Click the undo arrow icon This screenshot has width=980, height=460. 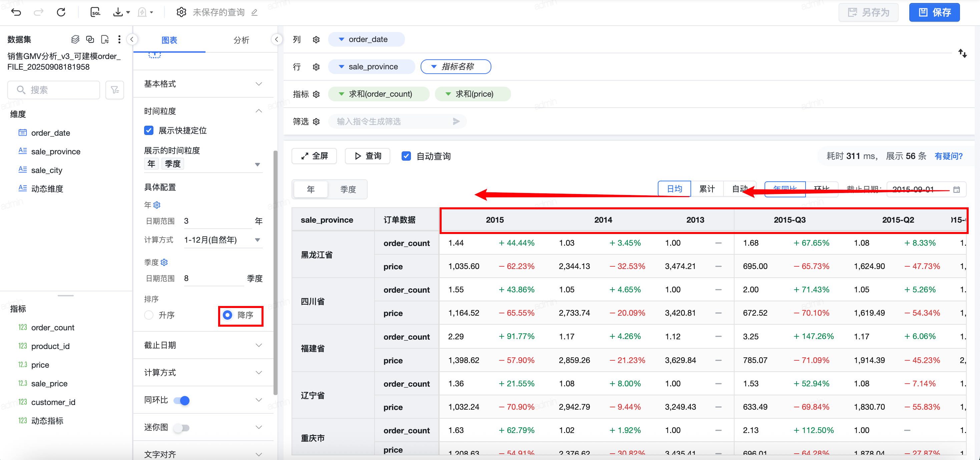(x=16, y=12)
